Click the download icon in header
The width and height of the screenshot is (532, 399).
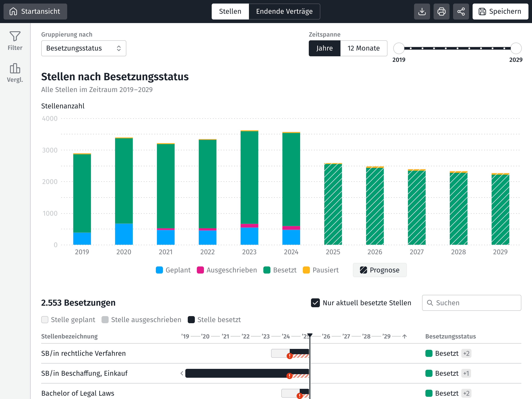[x=422, y=11]
